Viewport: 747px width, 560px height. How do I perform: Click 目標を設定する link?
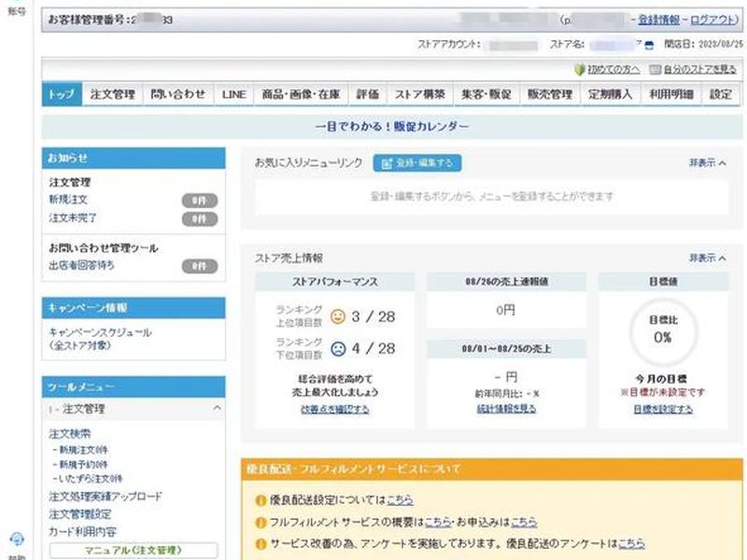coord(663,409)
